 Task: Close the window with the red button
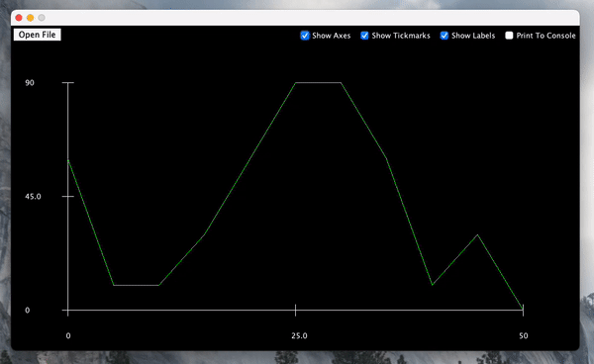[x=19, y=18]
